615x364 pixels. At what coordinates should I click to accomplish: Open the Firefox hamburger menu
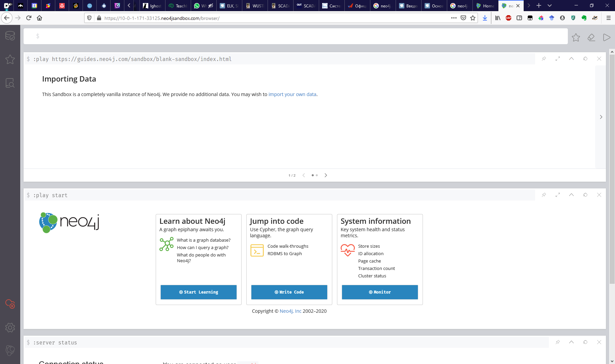(x=609, y=18)
